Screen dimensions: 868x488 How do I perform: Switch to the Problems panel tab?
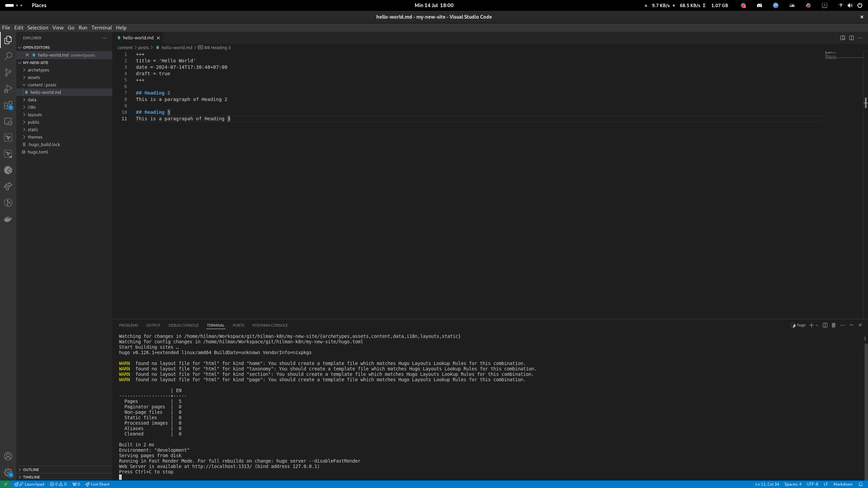129,325
